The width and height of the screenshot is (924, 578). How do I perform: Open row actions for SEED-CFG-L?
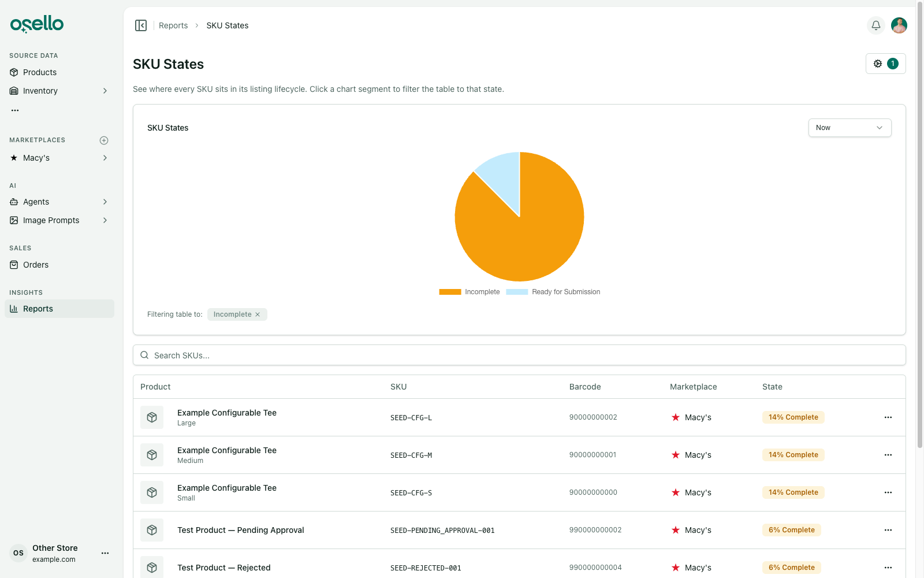[888, 417]
